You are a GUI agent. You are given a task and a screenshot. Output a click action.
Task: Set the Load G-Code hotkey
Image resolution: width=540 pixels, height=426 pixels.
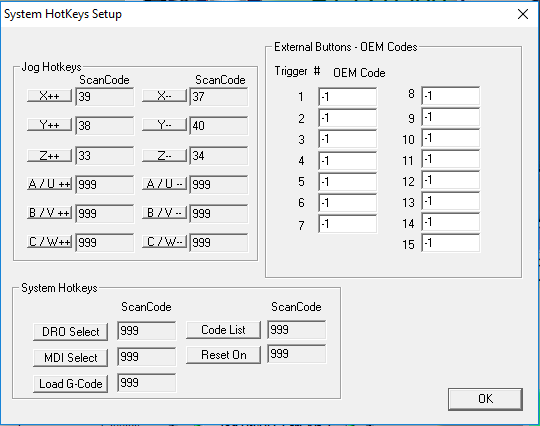pos(70,384)
